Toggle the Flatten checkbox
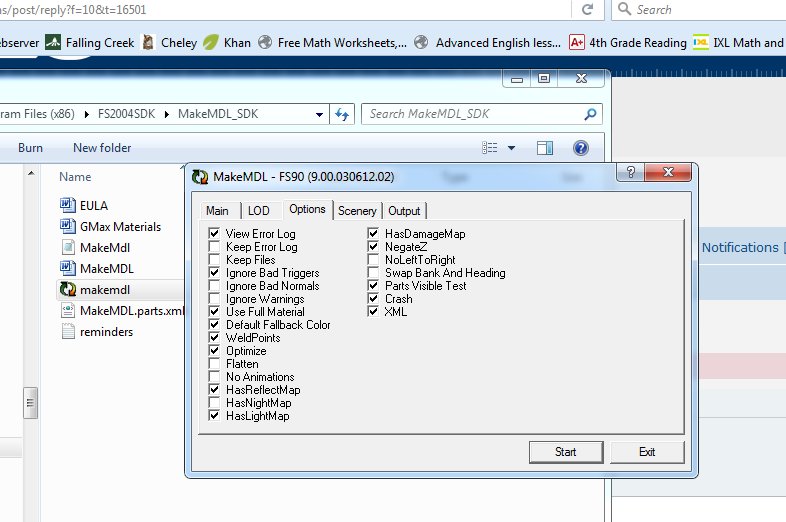 [214, 364]
